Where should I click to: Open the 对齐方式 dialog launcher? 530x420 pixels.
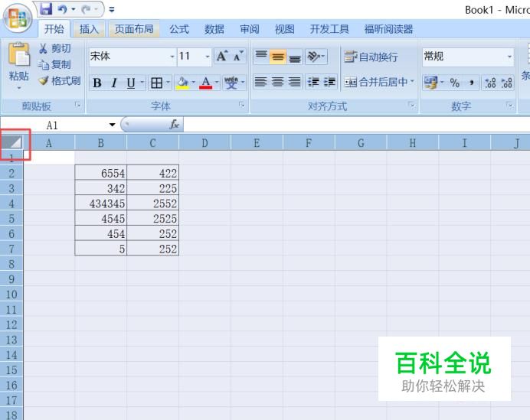(x=412, y=105)
